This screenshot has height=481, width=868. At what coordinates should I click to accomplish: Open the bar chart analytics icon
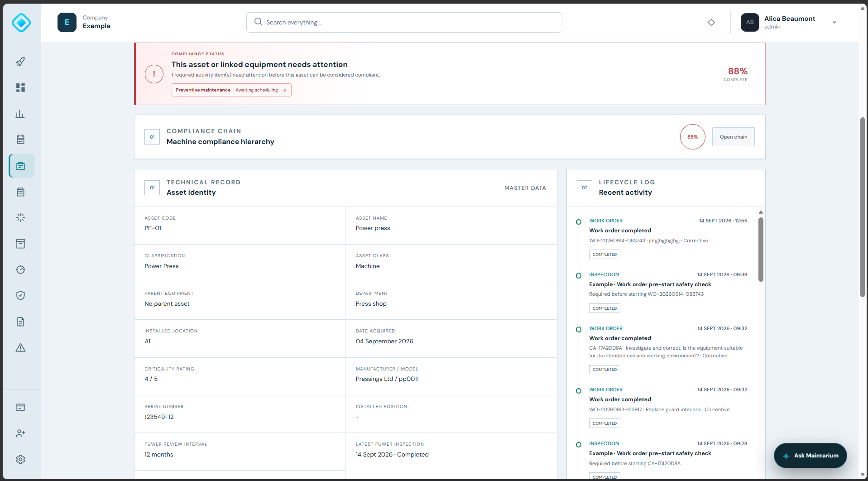click(x=20, y=114)
